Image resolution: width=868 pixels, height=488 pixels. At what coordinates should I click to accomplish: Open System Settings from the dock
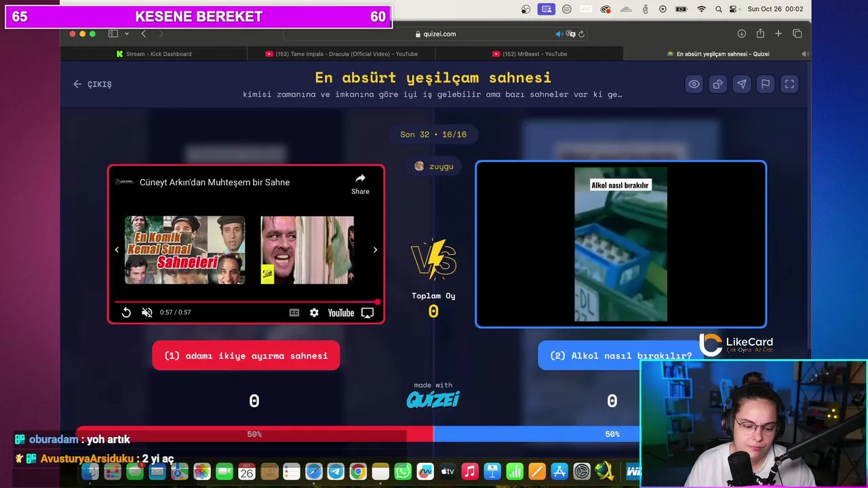pos(582,472)
